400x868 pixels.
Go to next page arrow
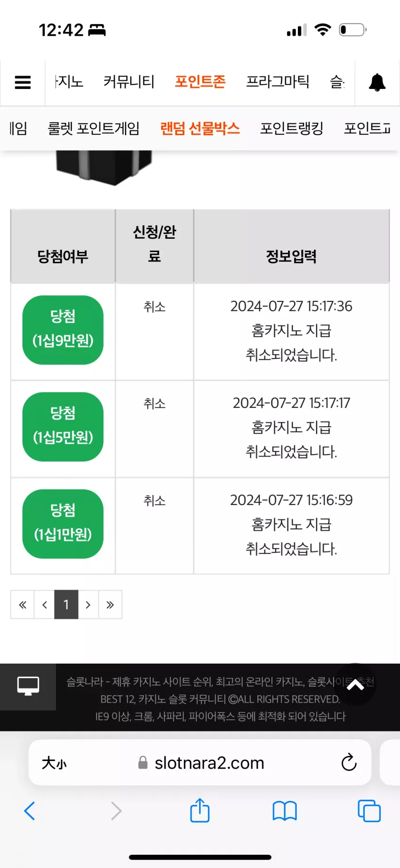pos(88,604)
